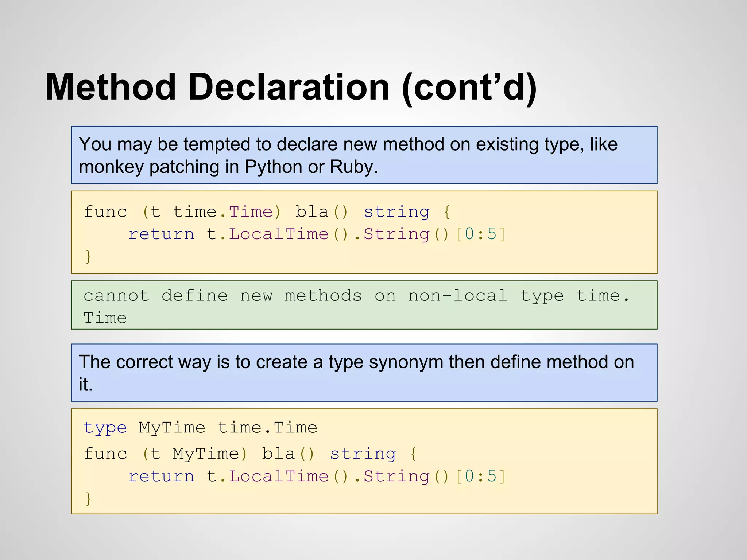Click the line 'func (t MyTime) bla() string {'
Viewport: 747px width, 560px height.
[250, 454]
